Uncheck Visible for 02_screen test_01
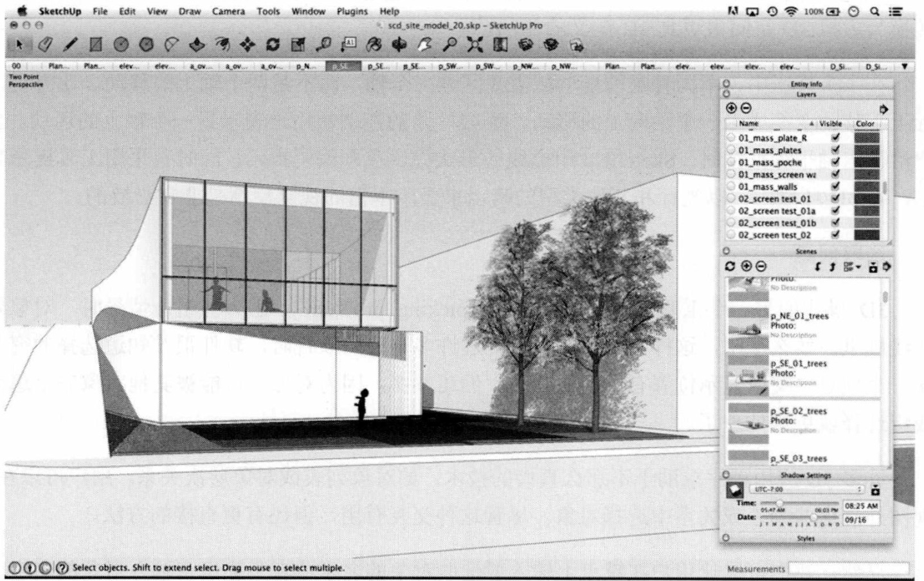The height and width of the screenshot is (581, 924). pyautogui.click(x=835, y=199)
